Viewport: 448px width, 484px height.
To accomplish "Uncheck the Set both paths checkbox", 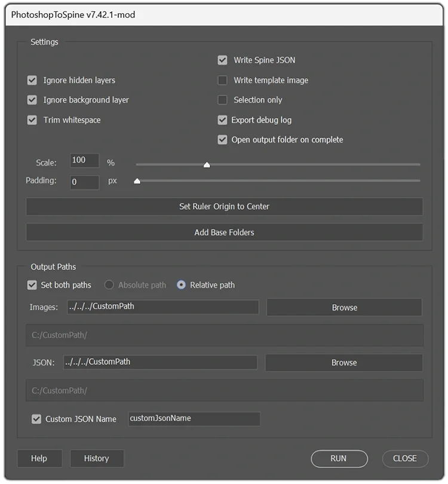I will (32, 285).
